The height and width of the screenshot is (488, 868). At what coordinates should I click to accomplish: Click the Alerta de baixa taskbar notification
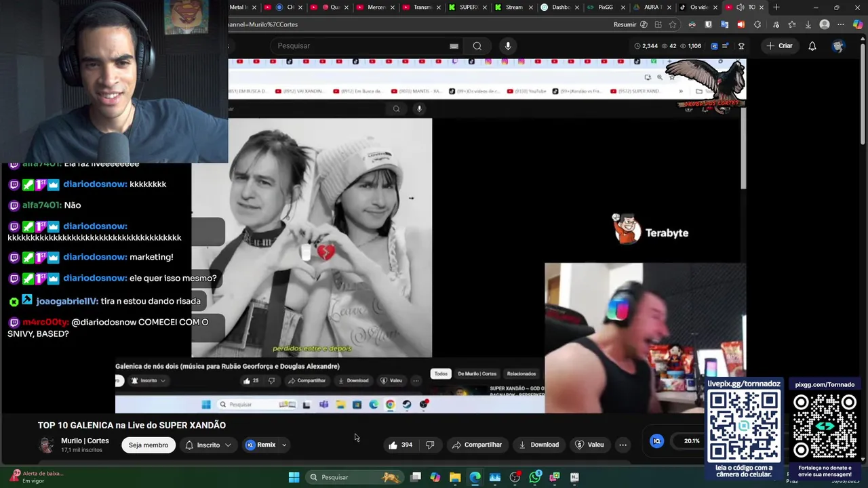coord(37,477)
